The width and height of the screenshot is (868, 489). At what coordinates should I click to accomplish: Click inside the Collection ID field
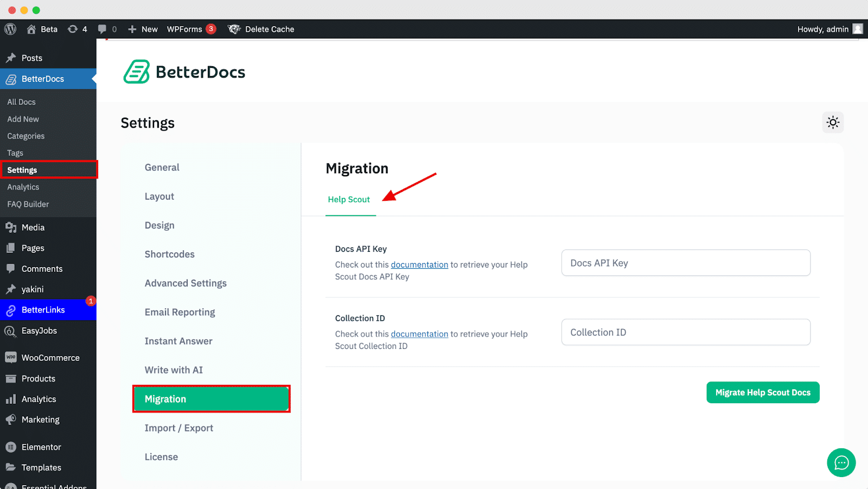685,332
